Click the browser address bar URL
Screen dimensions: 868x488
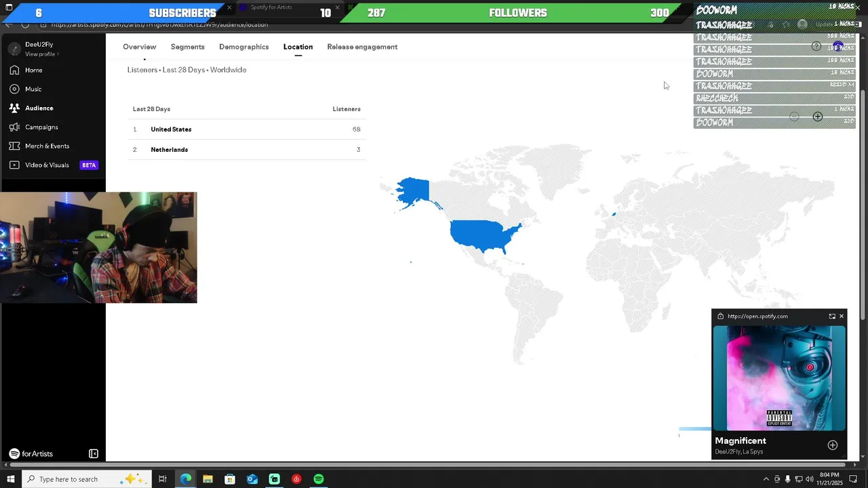click(x=159, y=24)
